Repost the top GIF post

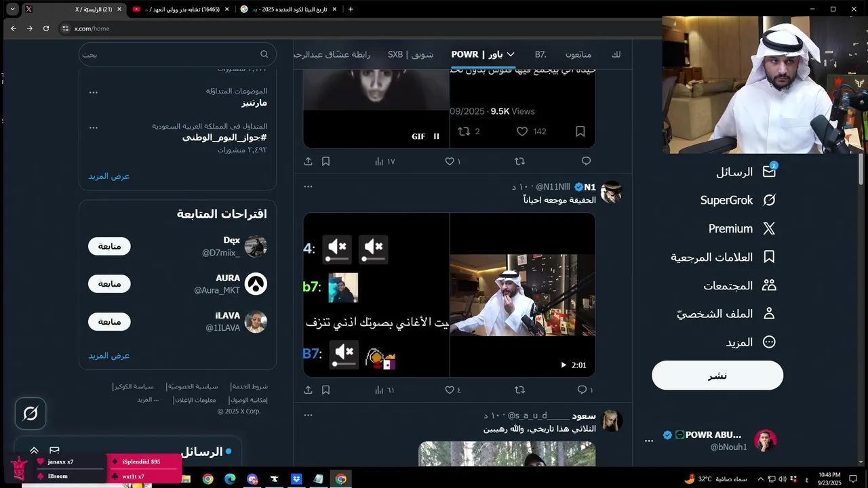tap(519, 161)
